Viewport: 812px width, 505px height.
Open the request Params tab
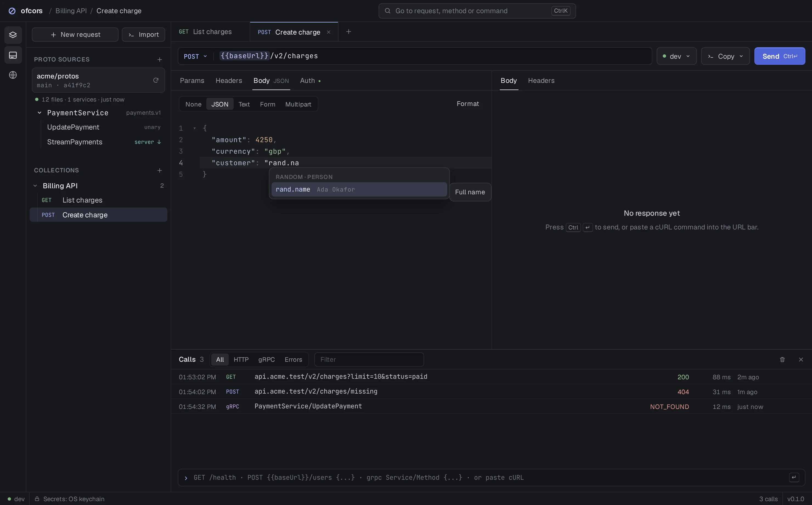point(192,80)
